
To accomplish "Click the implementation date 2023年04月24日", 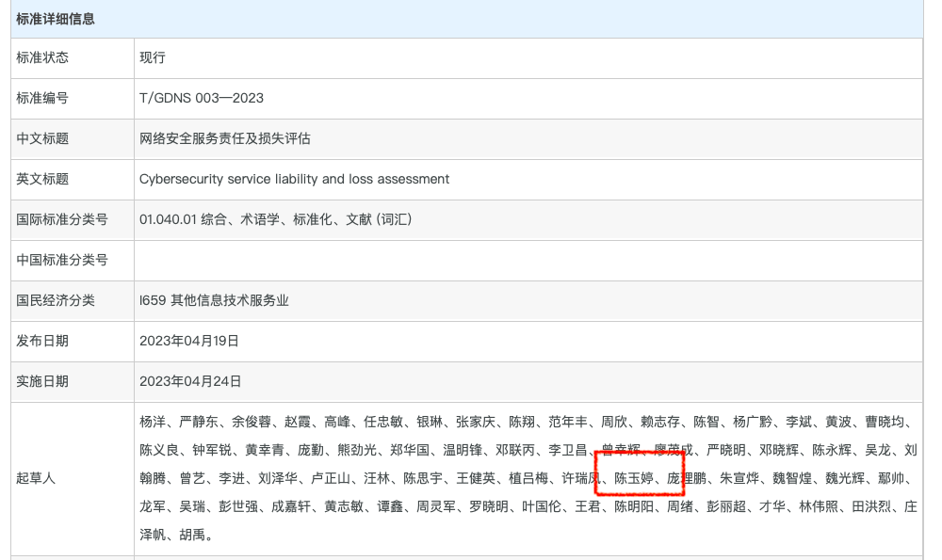I will pyautogui.click(x=189, y=382).
